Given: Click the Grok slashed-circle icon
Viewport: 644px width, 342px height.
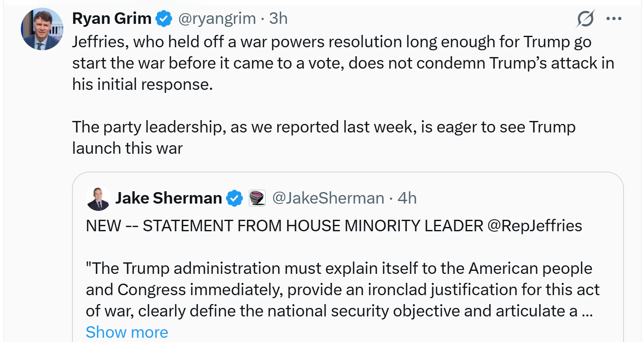Looking at the screenshot, I should point(586,19).
